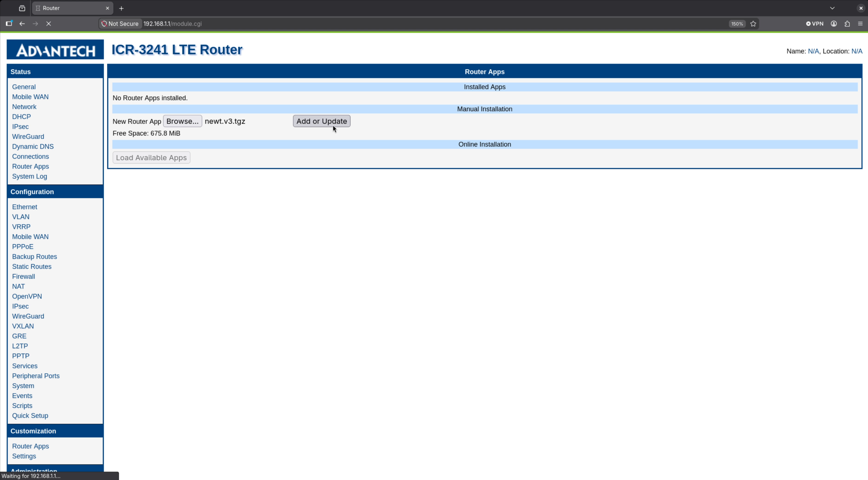Open L2TP configuration

pyautogui.click(x=20, y=346)
